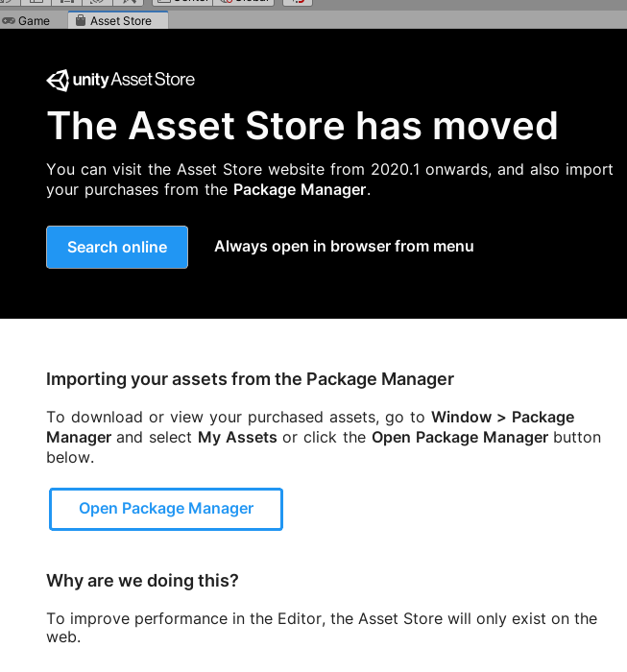Switch to the Game tab

(33, 20)
